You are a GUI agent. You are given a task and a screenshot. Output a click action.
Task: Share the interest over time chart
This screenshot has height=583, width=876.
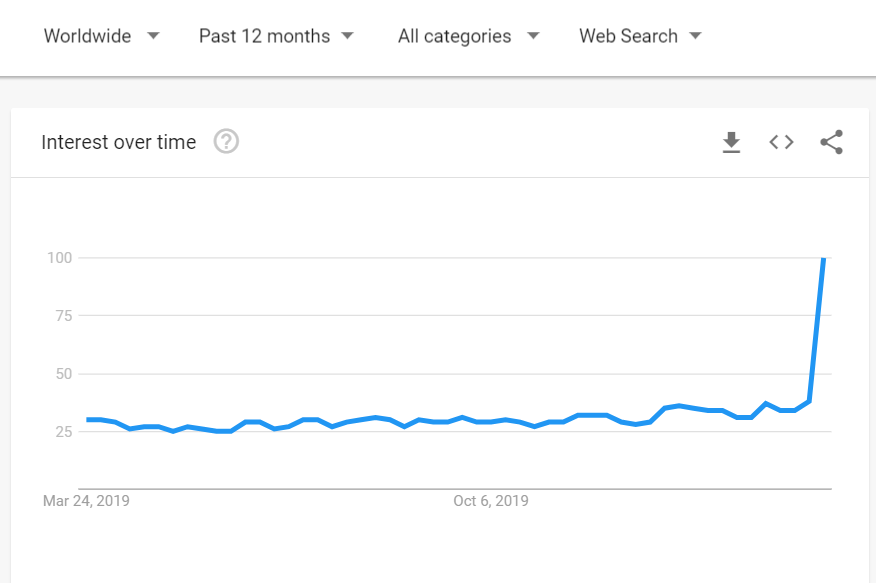831,142
